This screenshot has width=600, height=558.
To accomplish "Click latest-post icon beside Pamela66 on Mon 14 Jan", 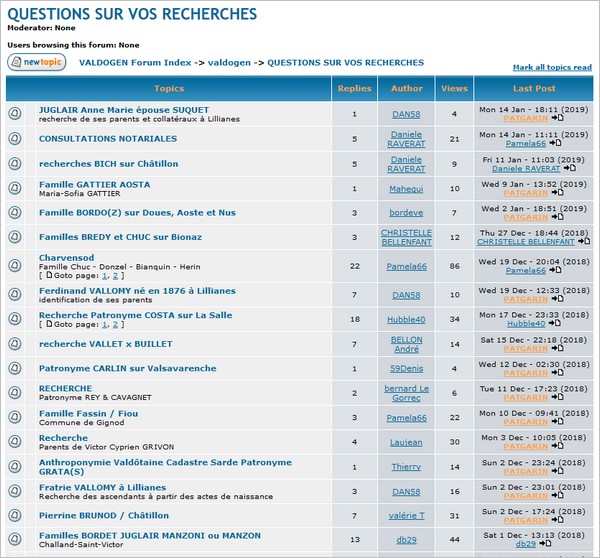I will pyautogui.click(x=555, y=143).
